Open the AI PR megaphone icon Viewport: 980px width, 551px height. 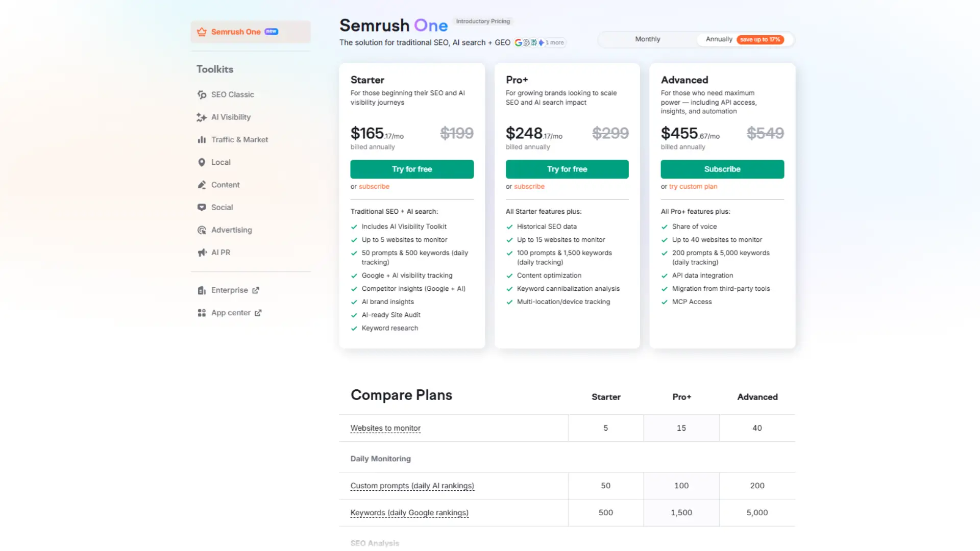pos(202,252)
